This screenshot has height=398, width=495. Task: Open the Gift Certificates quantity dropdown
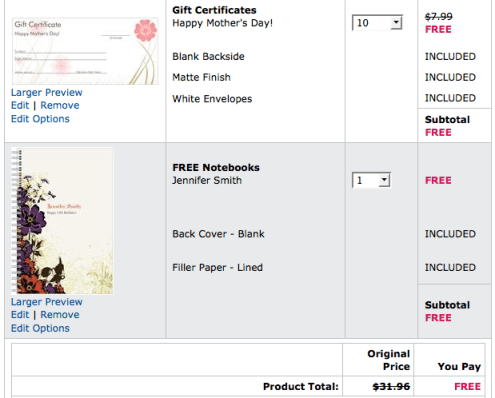[x=377, y=23]
